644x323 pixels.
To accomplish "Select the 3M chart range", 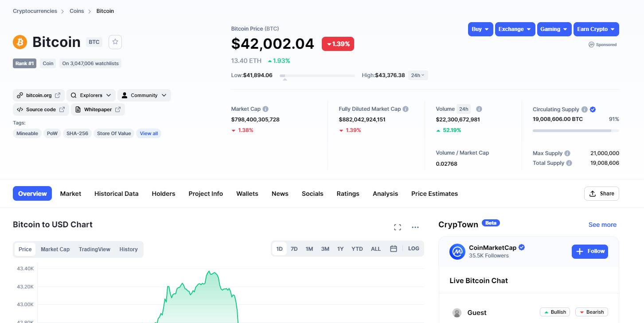I will [x=325, y=249].
